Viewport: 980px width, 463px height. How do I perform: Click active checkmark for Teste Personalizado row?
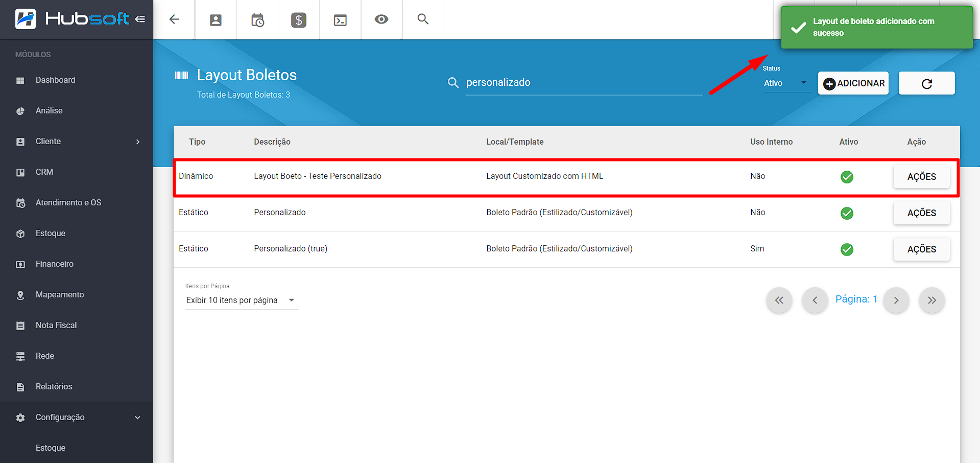[847, 177]
